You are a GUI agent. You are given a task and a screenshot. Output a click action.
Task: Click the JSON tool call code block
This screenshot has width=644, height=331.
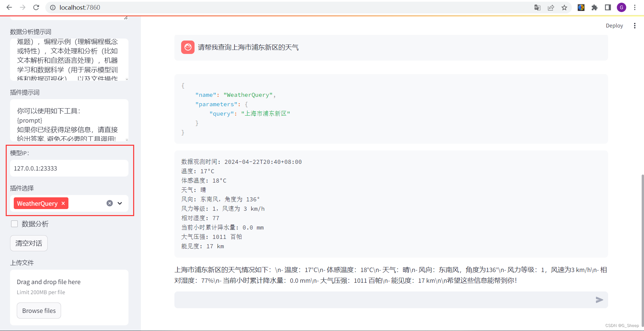point(391,109)
